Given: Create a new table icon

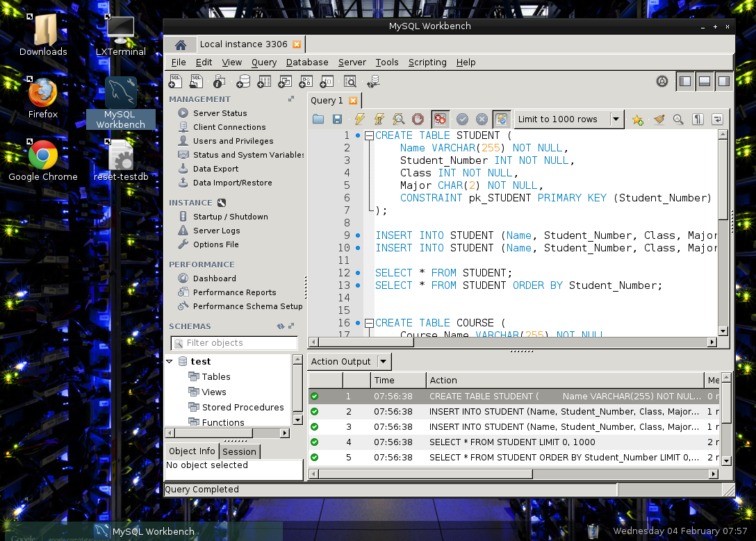Looking at the screenshot, I should 264,81.
